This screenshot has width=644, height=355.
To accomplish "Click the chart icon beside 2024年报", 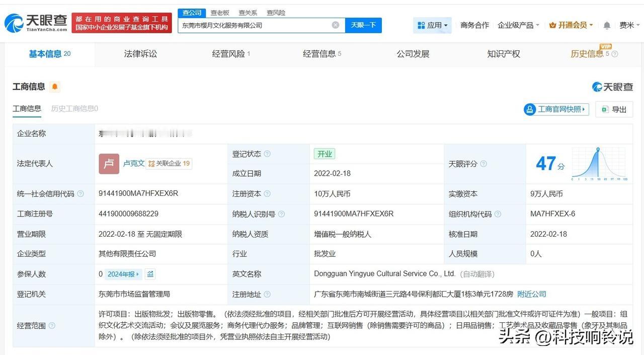I will [150, 274].
